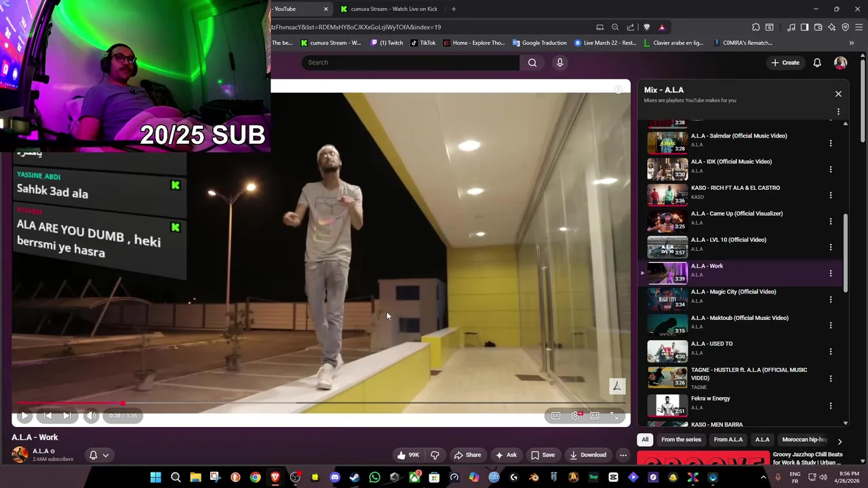868x488 pixels.
Task: Select the All filter chip
Action: [645, 439]
